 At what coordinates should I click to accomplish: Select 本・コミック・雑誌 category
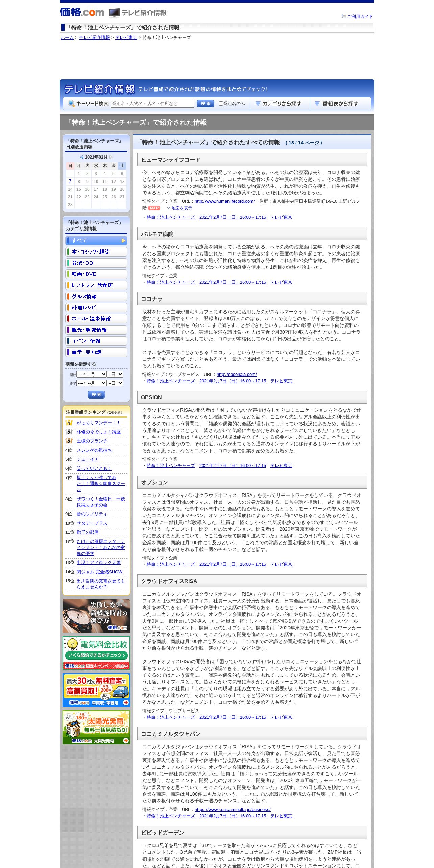pos(96,251)
